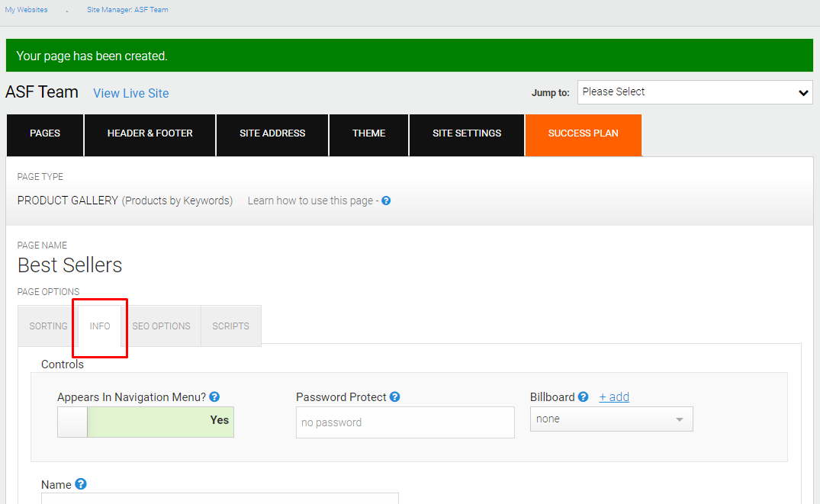Click the + add Billboard link
This screenshot has height=504, width=820.
(614, 396)
